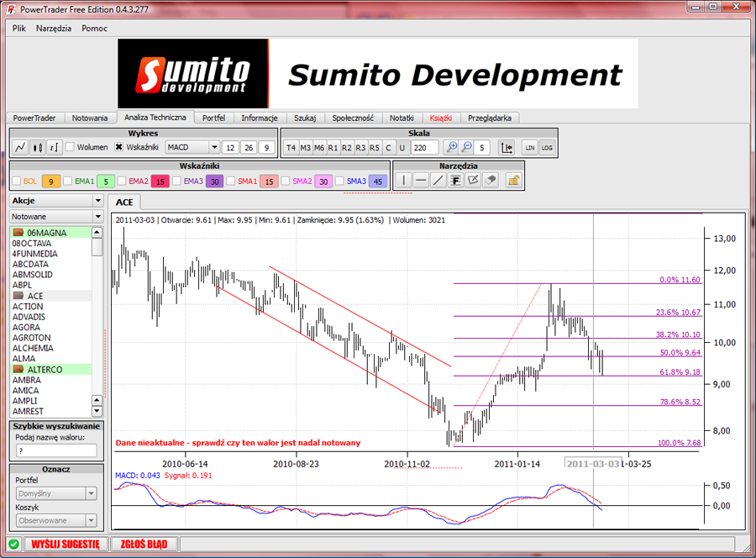Enable the SMA1 indicator checkbox
The image size is (756, 558).
coord(230,181)
